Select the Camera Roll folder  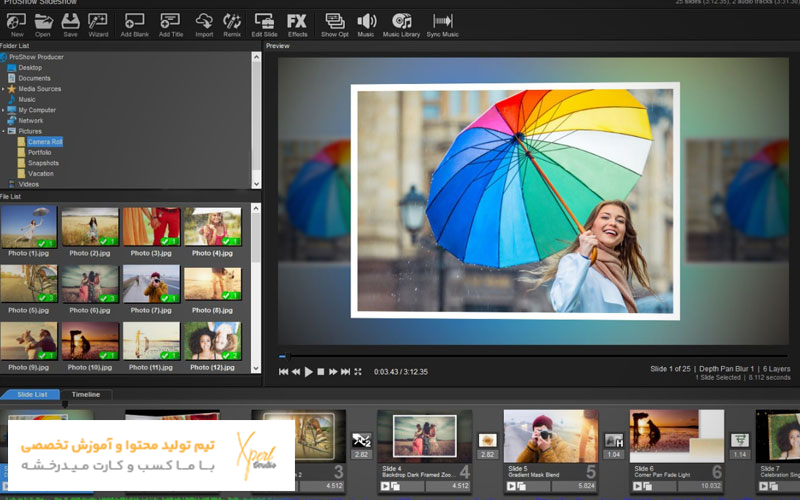(45, 142)
